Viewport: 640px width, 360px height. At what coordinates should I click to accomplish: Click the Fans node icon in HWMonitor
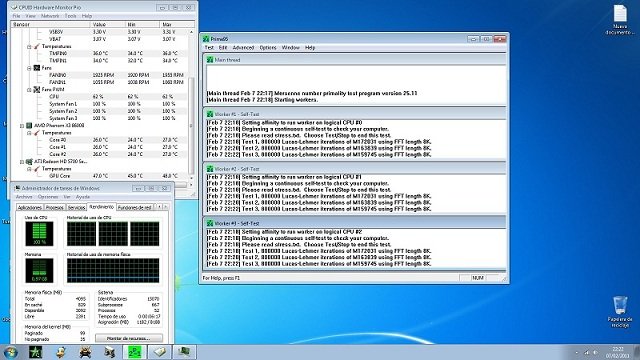click(x=37, y=68)
